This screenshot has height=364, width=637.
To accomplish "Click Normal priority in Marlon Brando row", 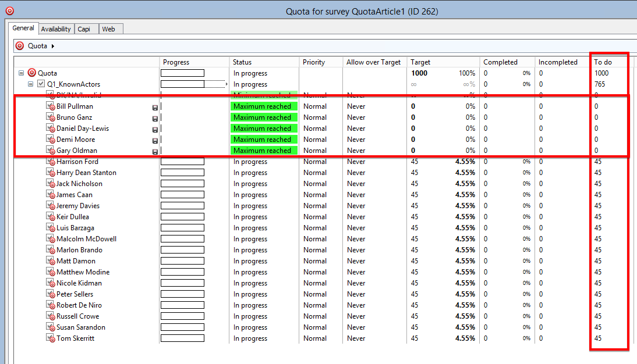I will (315, 250).
